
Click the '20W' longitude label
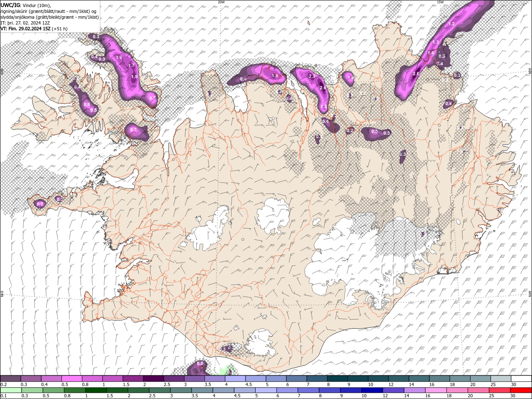click(222, 2)
